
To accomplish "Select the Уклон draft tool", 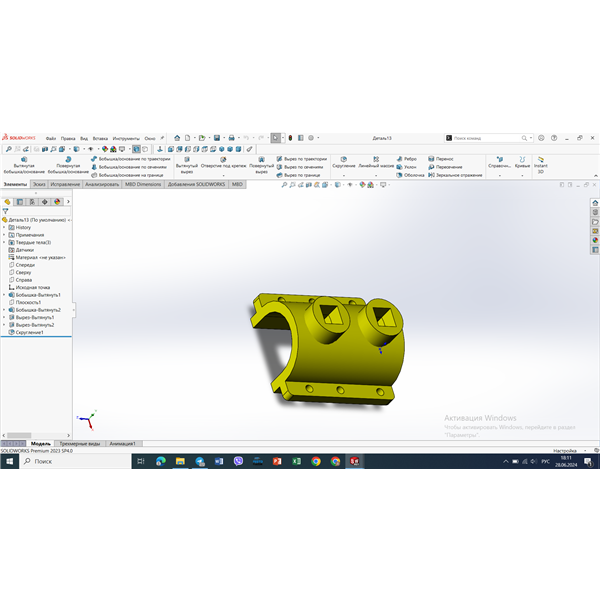I will [406, 167].
